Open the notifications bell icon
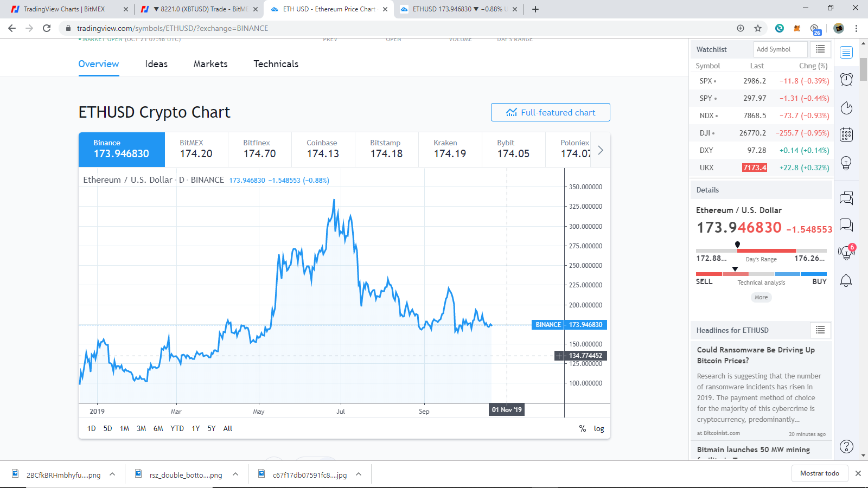Screen dimensions: 868x488 click(x=846, y=280)
